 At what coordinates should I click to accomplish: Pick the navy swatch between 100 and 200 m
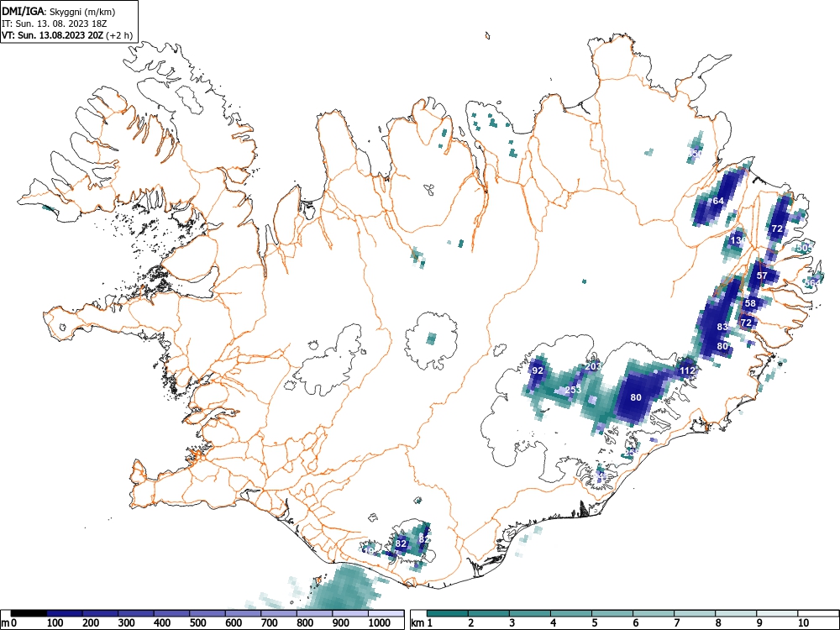pyautogui.click(x=65, y=613)
